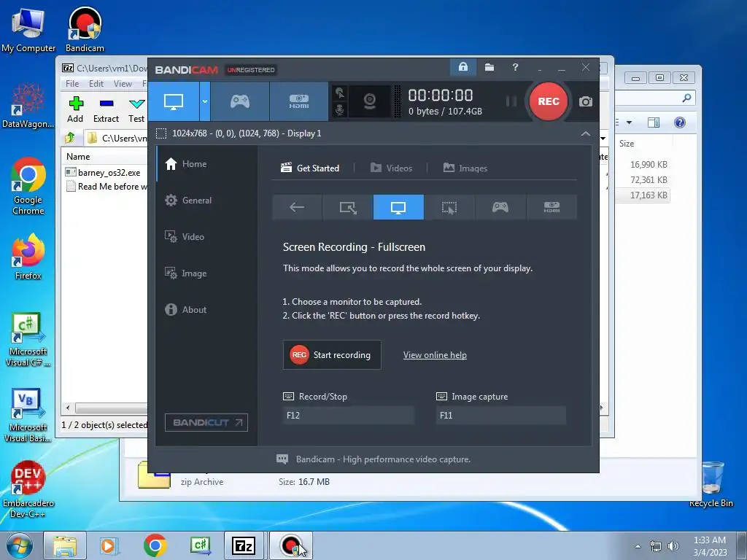Open 7-Zip from the taskbar
Image resolution: width=747 pixels, height=560 pixels.
[244, 545]
